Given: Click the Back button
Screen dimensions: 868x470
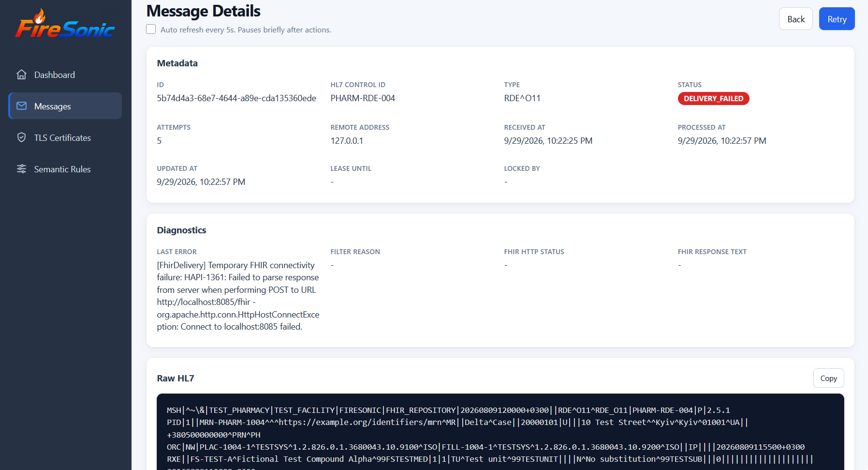Looking at the screenshot, I should tap(795, 19).
